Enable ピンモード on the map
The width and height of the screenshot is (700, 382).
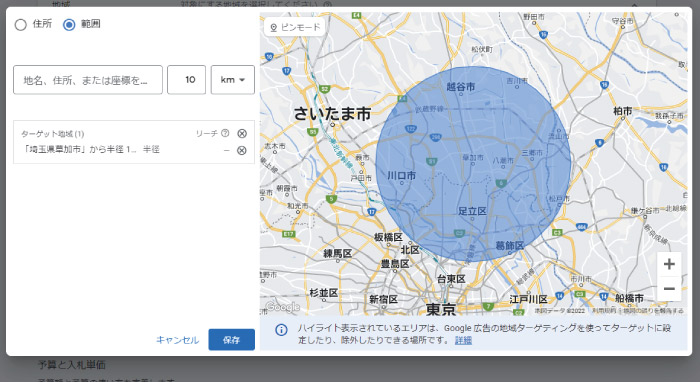pos(295,27)
